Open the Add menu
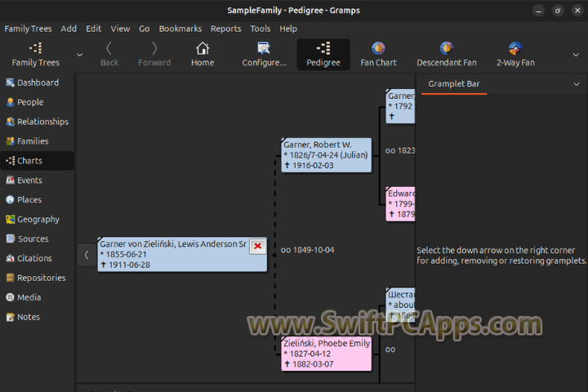588x392 pixels. tap(69, 29)
